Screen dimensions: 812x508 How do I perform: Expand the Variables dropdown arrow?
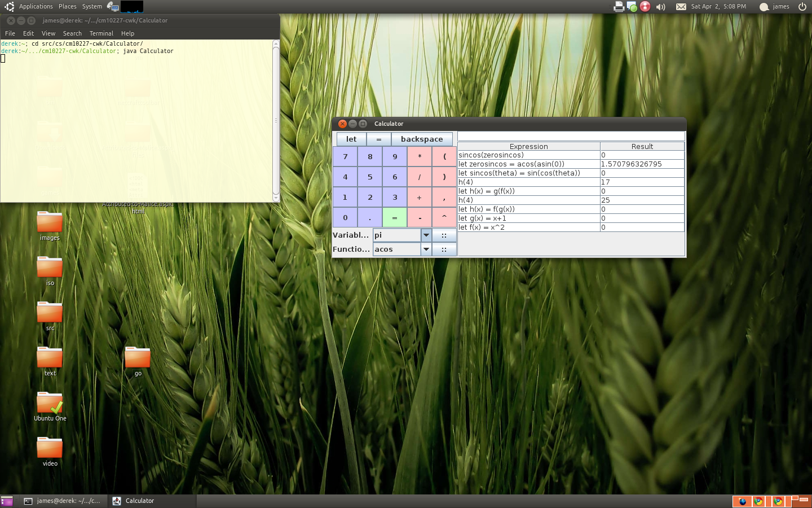pyautogui.click(x=426, y=235)
